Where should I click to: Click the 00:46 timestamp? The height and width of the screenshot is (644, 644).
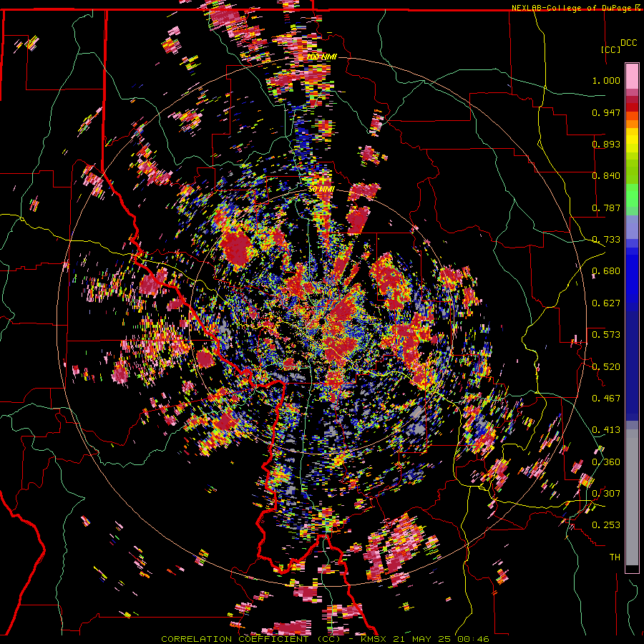474,639
